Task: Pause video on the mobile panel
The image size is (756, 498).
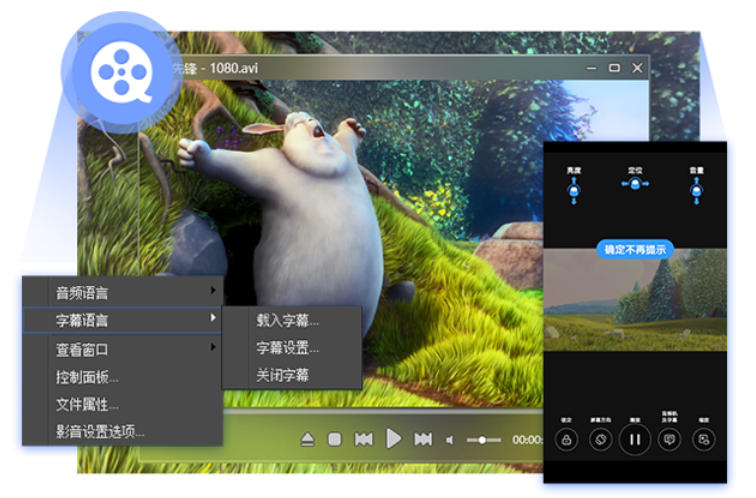Action: [x=634, y=439]
